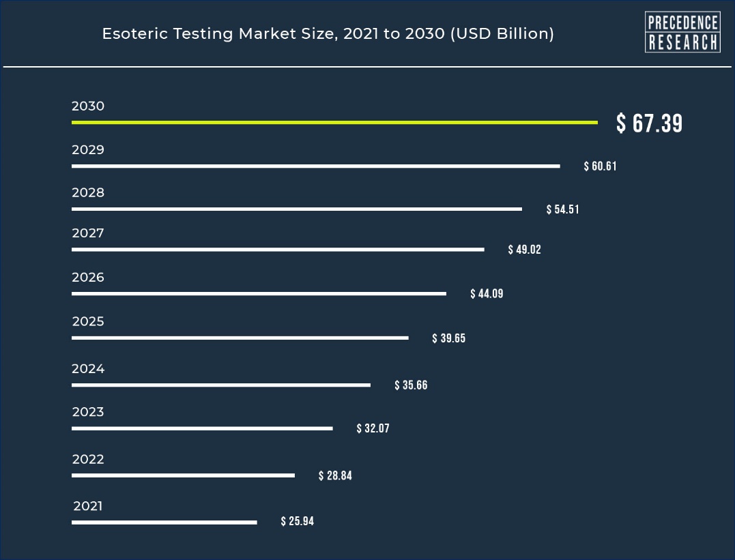
Task: Click the 2027 year label
Action: 87,233
